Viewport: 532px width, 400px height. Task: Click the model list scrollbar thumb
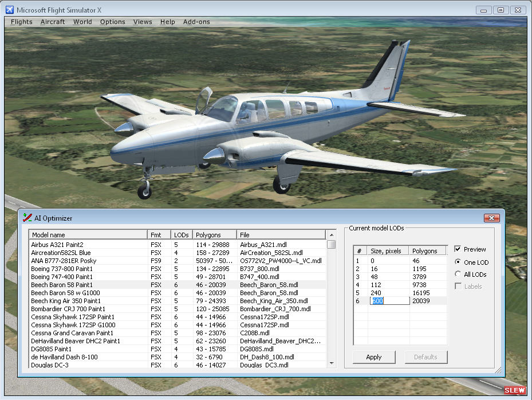click(332, 245)
